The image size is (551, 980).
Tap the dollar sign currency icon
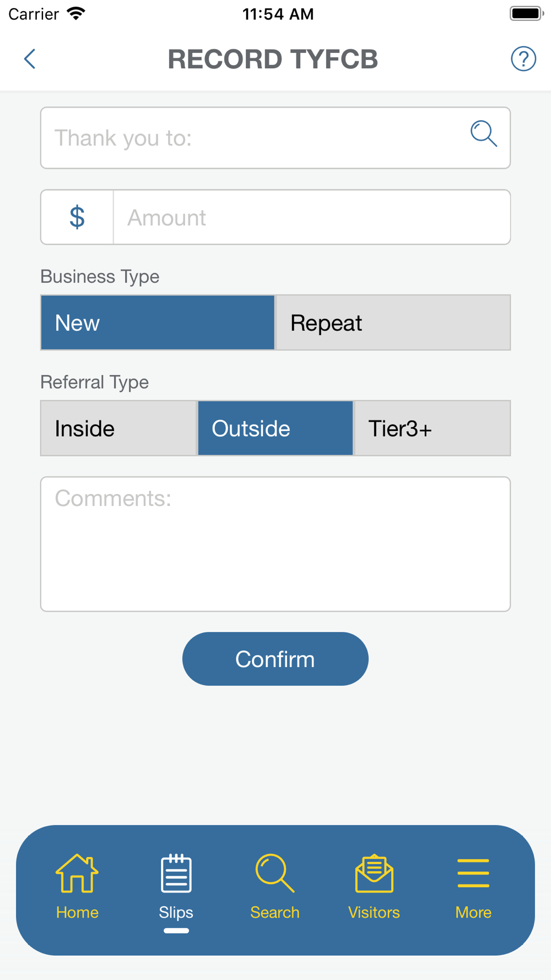77,217
